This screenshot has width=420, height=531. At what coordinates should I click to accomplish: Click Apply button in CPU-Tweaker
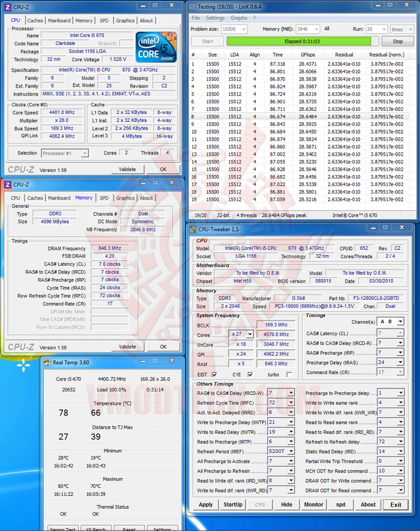coord(206,505)
